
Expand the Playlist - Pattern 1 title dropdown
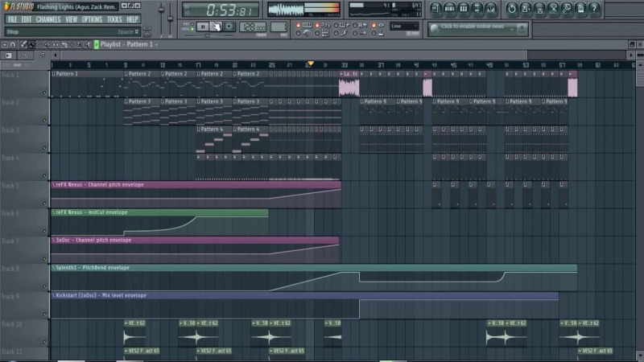pos(156,44)
